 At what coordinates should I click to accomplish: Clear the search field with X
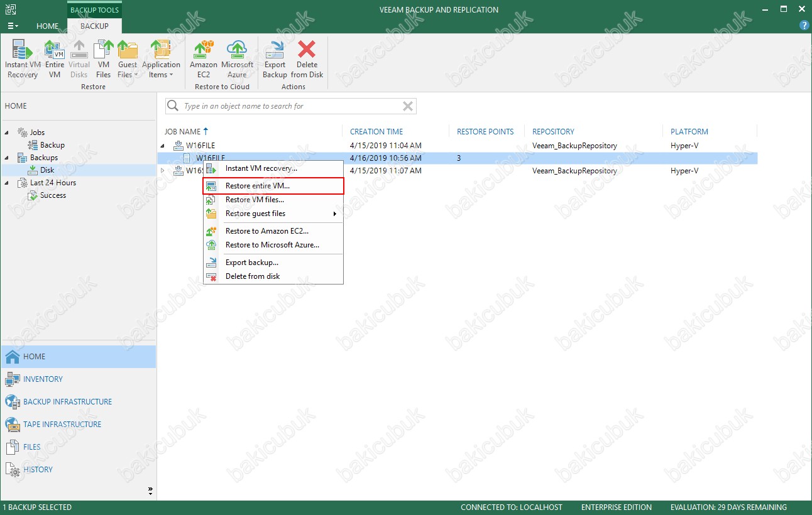[x=408, y=106]
